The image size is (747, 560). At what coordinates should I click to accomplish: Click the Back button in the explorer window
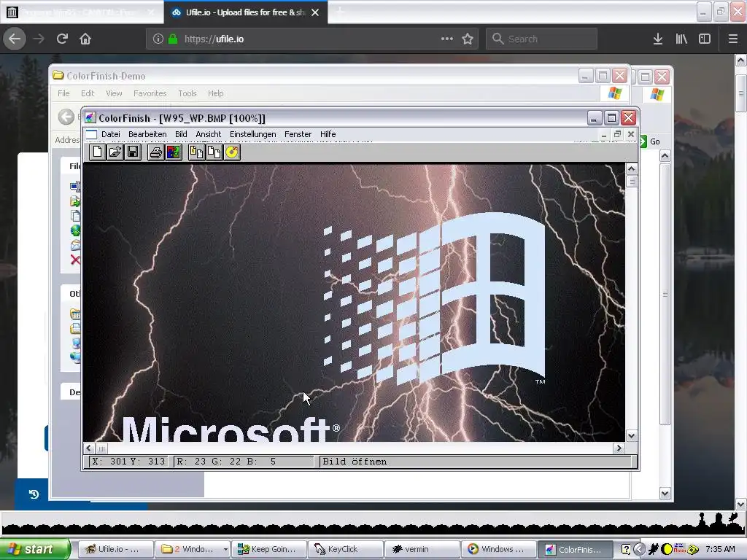(x=66, y=117)
